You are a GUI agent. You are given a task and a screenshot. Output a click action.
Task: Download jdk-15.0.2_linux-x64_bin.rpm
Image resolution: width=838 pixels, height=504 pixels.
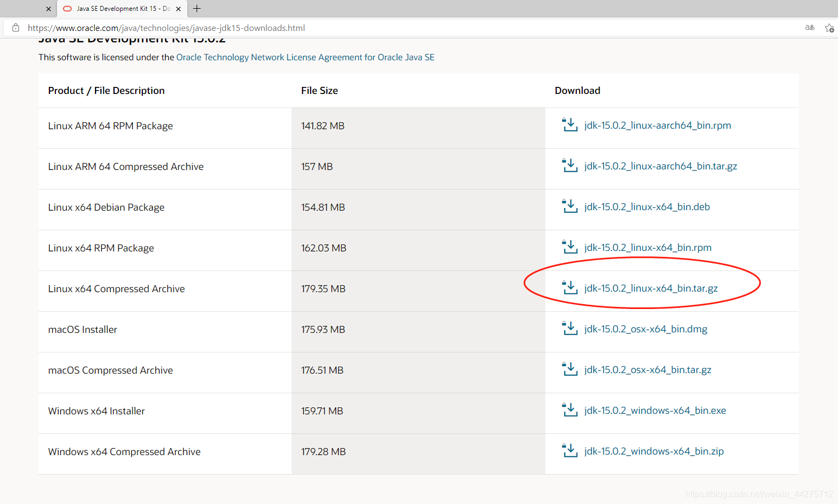click(648, 248)
